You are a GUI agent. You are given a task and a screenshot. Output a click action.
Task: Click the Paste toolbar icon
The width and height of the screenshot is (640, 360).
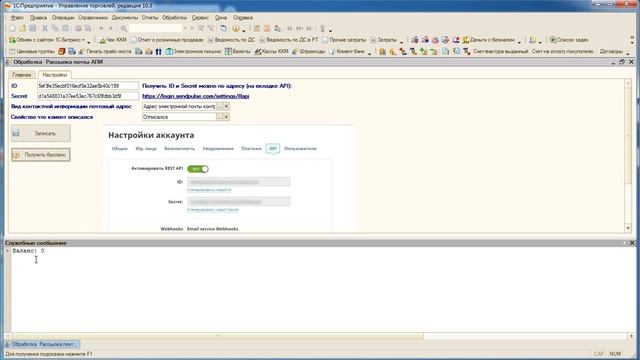coord(65,29)
